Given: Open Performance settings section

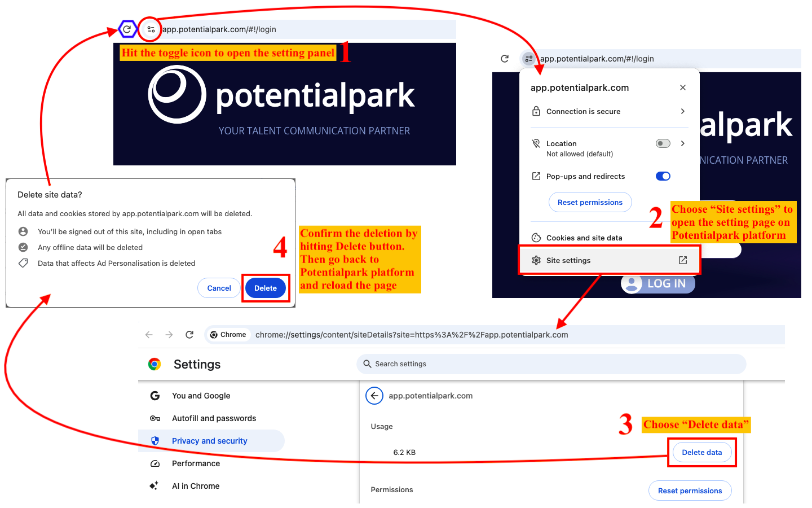Looking at the screenshot, I should click(x=196, y=463).
